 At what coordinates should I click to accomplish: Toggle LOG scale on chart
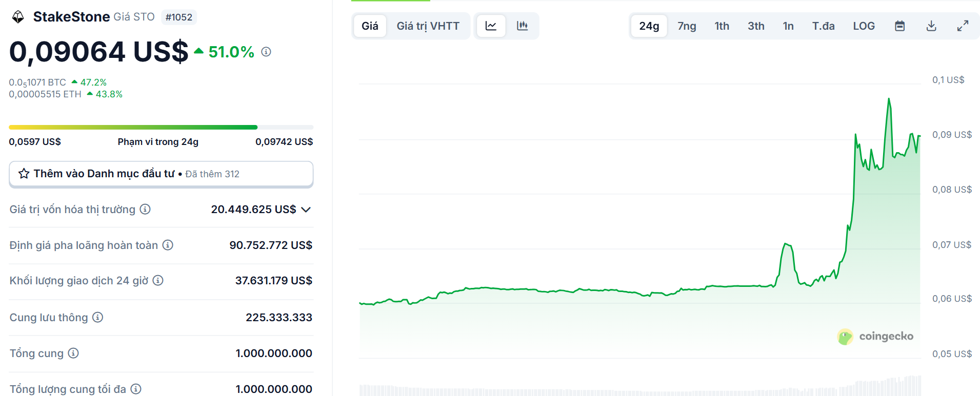point(864,26)
